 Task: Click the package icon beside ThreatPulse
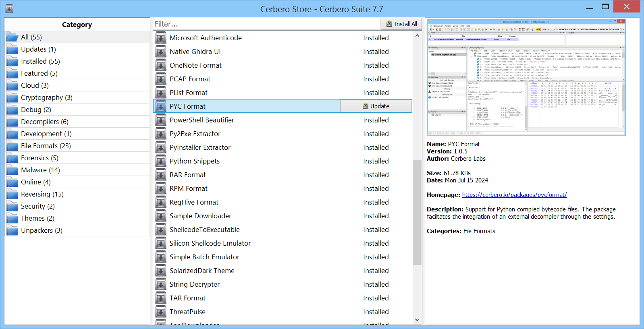click(161, 312)
